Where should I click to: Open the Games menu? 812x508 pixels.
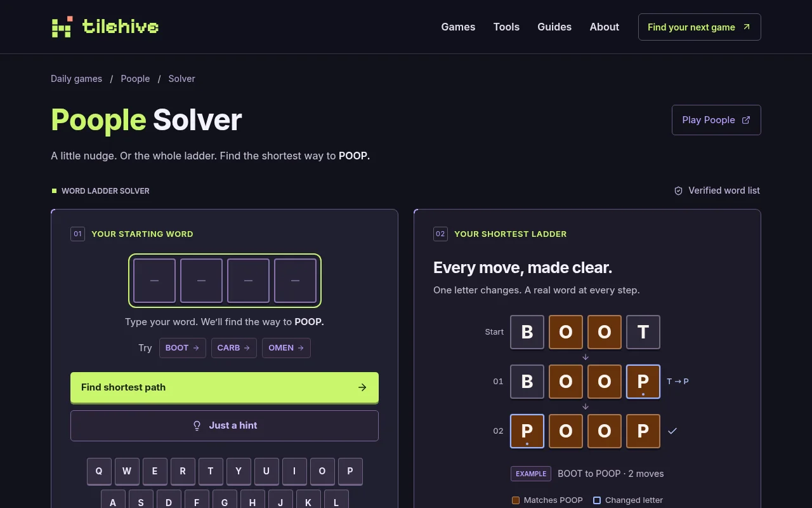point(458,27)
